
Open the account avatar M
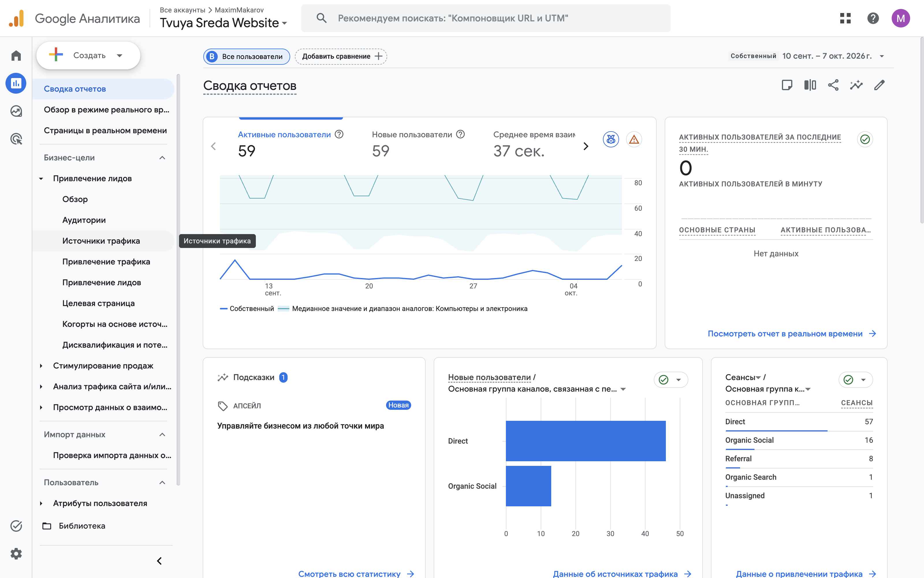[900, 18]
